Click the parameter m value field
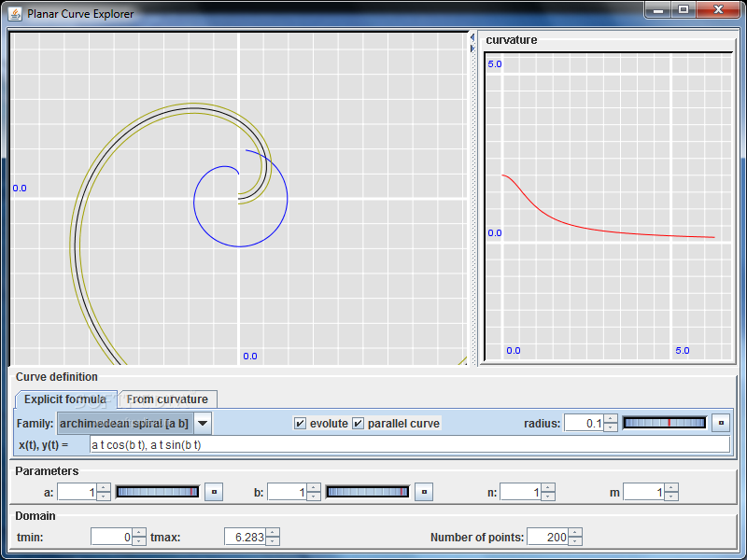Viewport: 747px width, 560px height. (x=643, y=492)
